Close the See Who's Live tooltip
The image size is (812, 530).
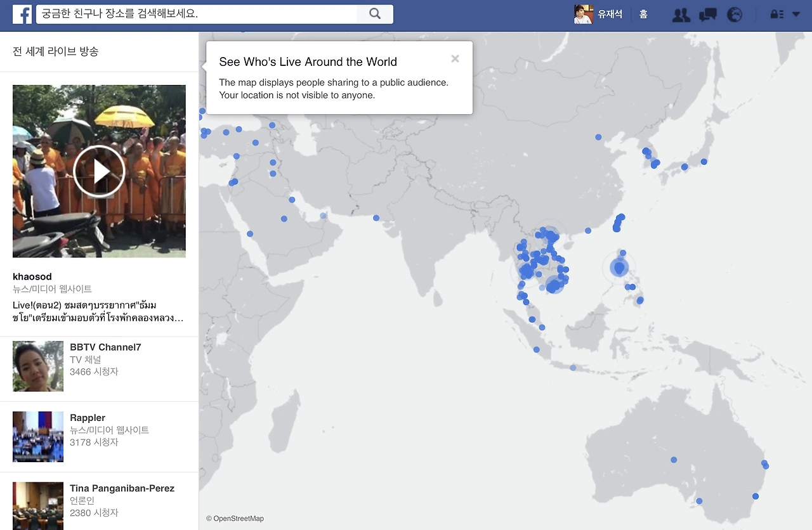(x=455, y=59)
